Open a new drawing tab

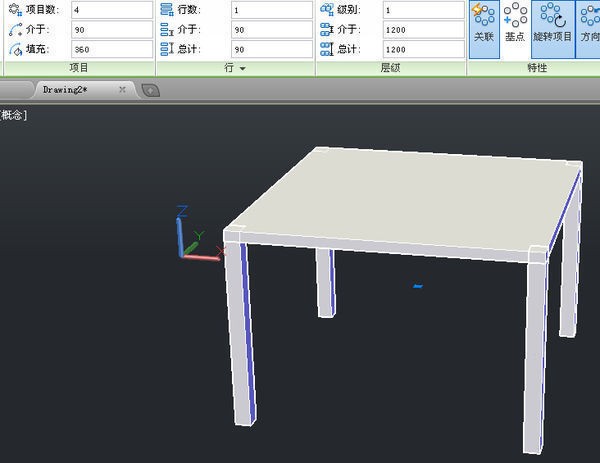pos(150,90)
